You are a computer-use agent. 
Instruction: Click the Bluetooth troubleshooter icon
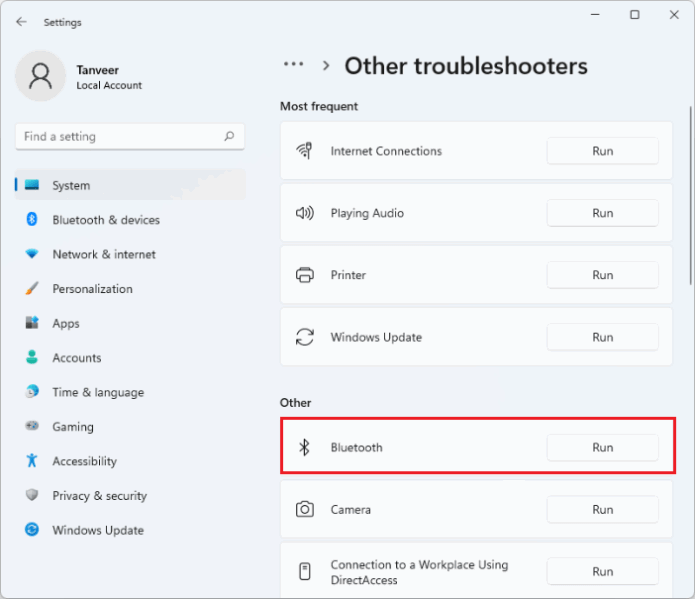305,447
